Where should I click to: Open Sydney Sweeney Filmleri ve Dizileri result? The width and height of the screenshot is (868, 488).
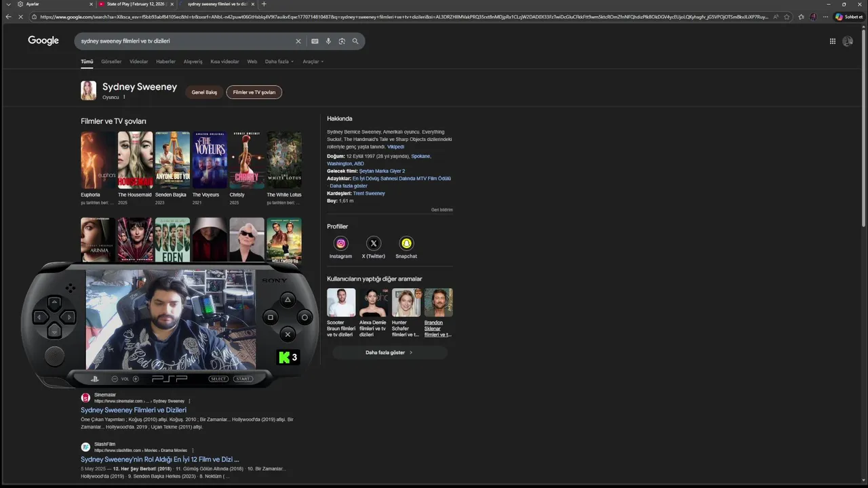[134, 410]
